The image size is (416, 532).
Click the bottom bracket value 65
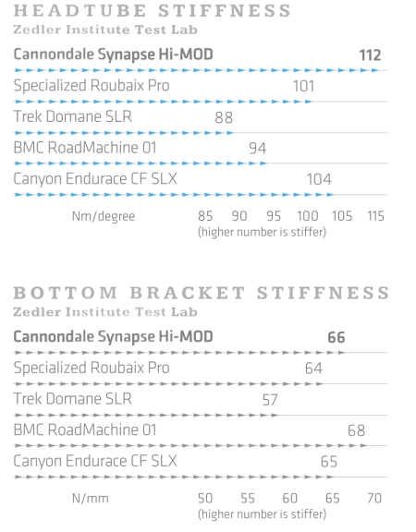coord(329,462)
